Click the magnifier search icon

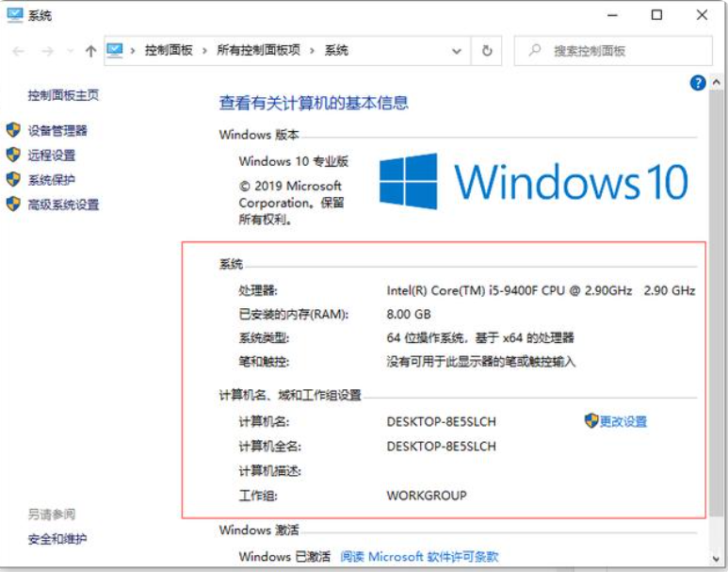[535, 50]
